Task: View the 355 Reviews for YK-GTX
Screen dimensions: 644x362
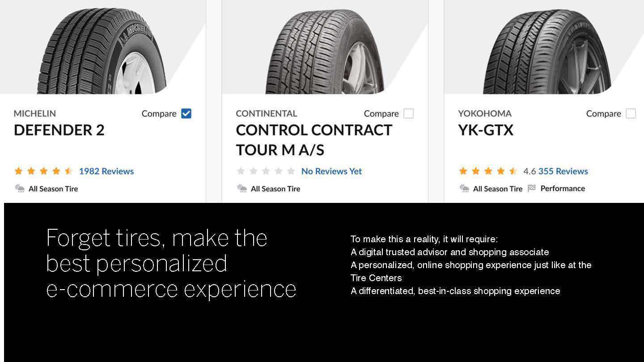Action: tap(563, 171)
